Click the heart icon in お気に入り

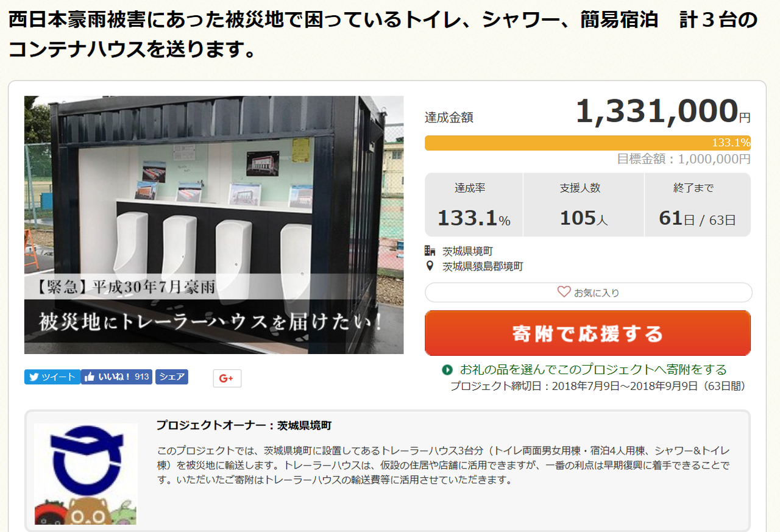click(564, 293)
